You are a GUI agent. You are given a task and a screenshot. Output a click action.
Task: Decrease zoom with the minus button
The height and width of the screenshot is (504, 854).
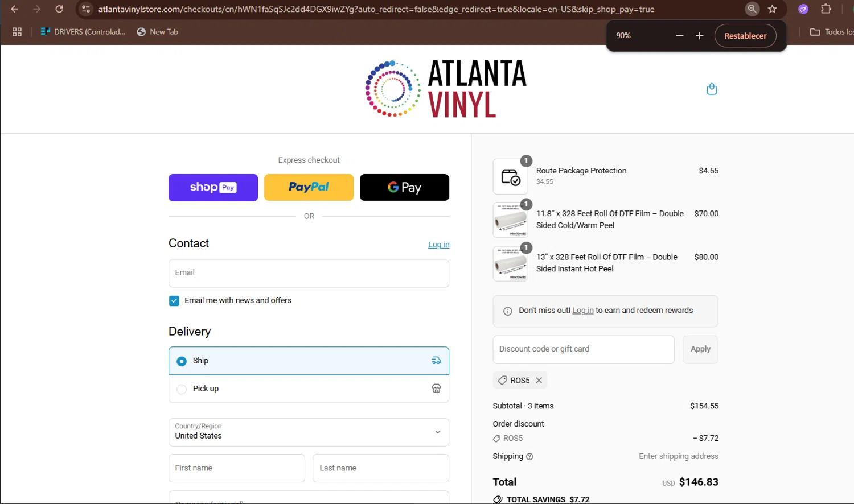click(680, 36)
